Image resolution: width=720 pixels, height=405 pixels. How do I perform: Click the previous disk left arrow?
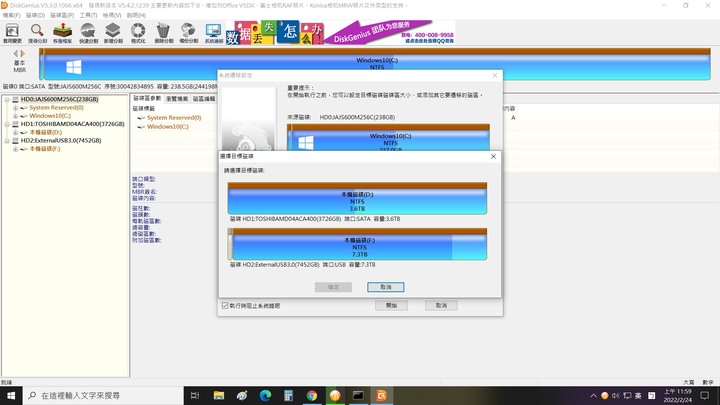(x=16, y=53)
